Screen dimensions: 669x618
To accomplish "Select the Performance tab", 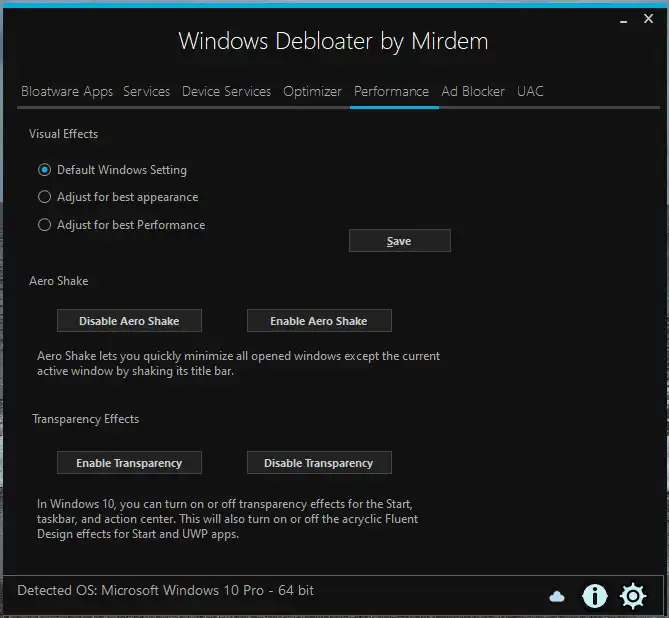I will [x=391, y=91].
